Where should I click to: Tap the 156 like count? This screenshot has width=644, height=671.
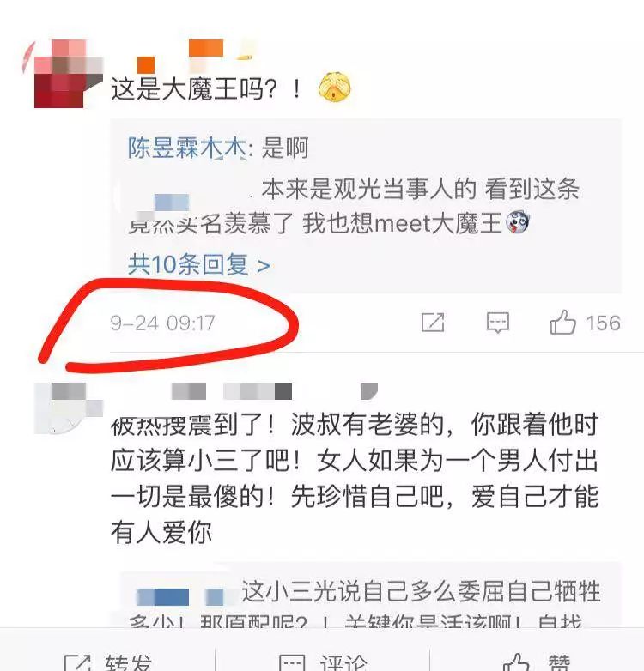pyautogui.click(x=603, y=323)
